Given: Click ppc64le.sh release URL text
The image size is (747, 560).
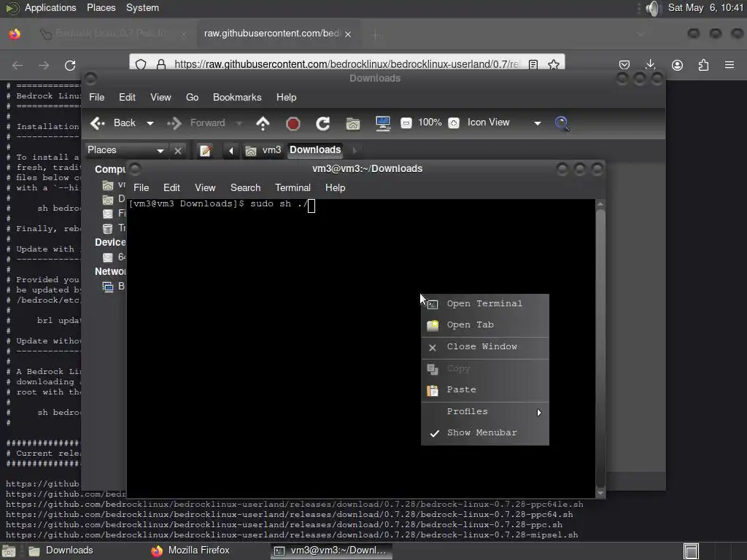Looking at the screenshot, I should (295, 505).
